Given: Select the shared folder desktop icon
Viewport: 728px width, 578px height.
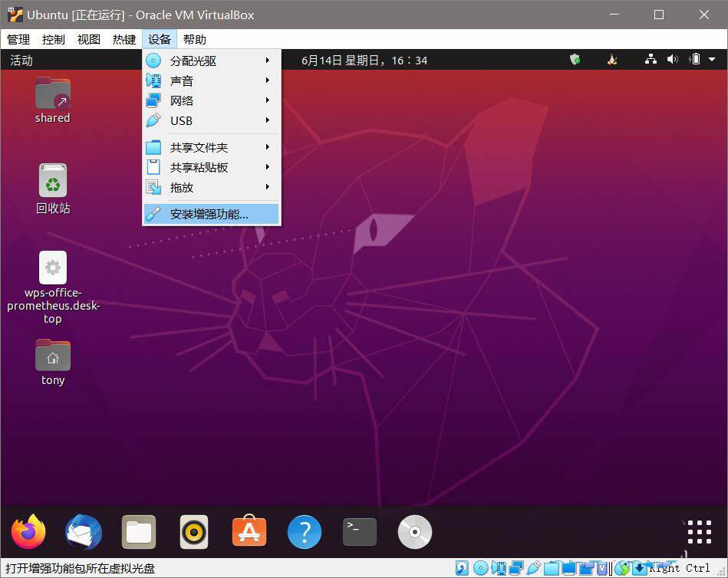Looking at the screenshot, I should click(52, 100).
